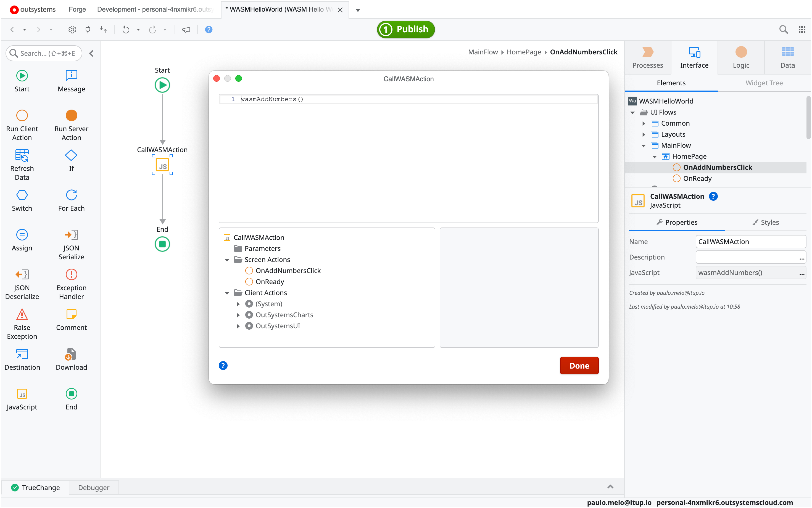The width and height of the screenshot is (812, 508).
Task: Expand the Common flow
Action: coord(644,124)
